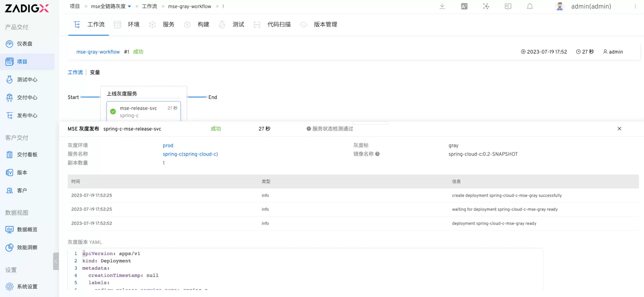This screenshot has width=644, height=297.
Task: Expand the mse全链路灰度 project dropdown
Action: tap(129, 6)
